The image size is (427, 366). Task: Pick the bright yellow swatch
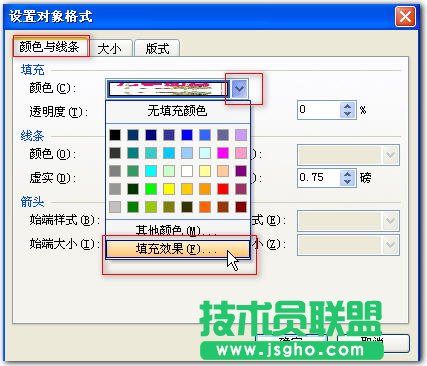[169, 189]
